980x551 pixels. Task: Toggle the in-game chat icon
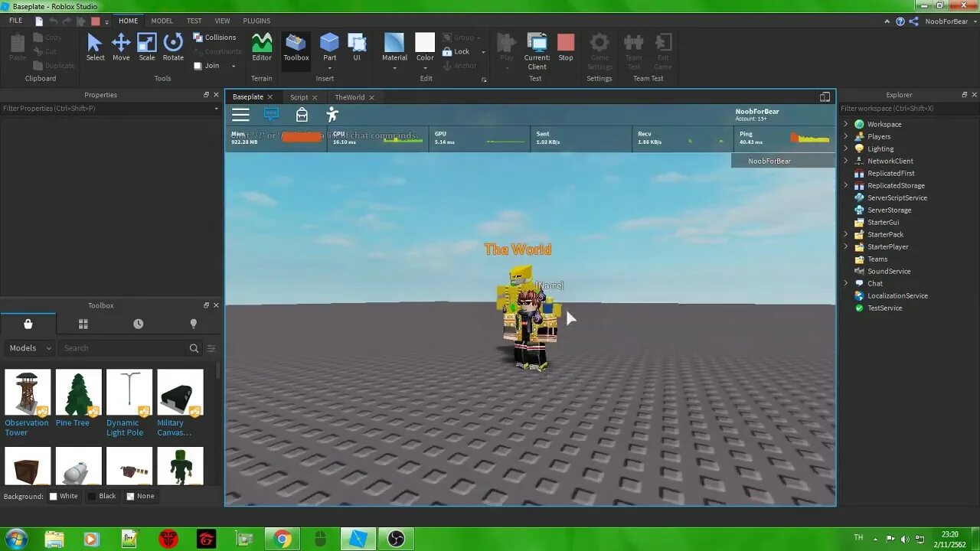271,114
